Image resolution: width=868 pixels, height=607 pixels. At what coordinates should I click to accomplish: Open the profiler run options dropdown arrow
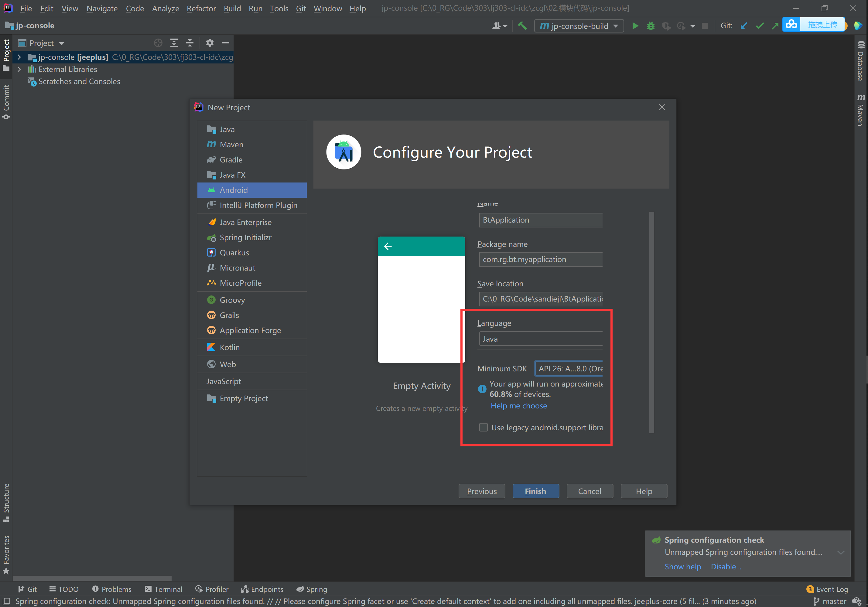[692, 26]
